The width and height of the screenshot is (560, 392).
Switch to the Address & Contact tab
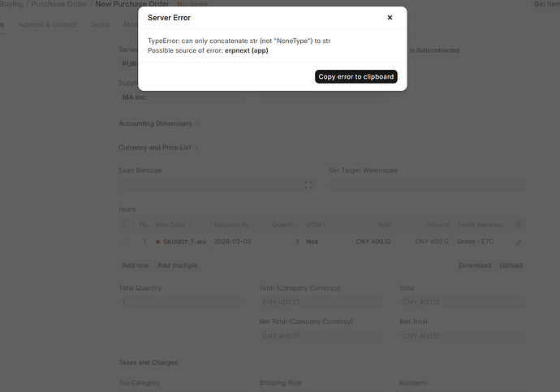pos(47,24)
